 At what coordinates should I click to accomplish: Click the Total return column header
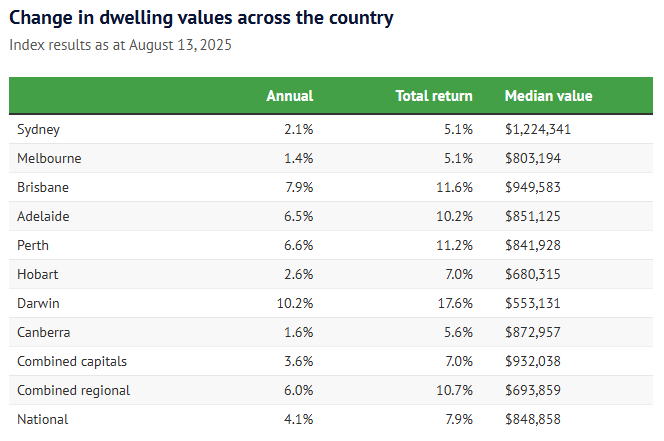tap(434, 96)
